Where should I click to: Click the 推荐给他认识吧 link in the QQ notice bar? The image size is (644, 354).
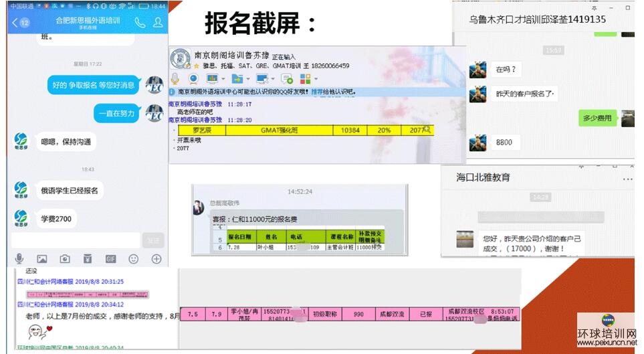tap(334, 92)
